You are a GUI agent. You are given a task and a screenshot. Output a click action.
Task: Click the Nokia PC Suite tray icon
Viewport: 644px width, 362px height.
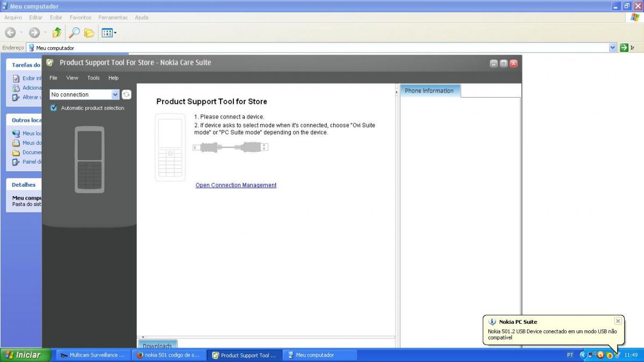617,355
